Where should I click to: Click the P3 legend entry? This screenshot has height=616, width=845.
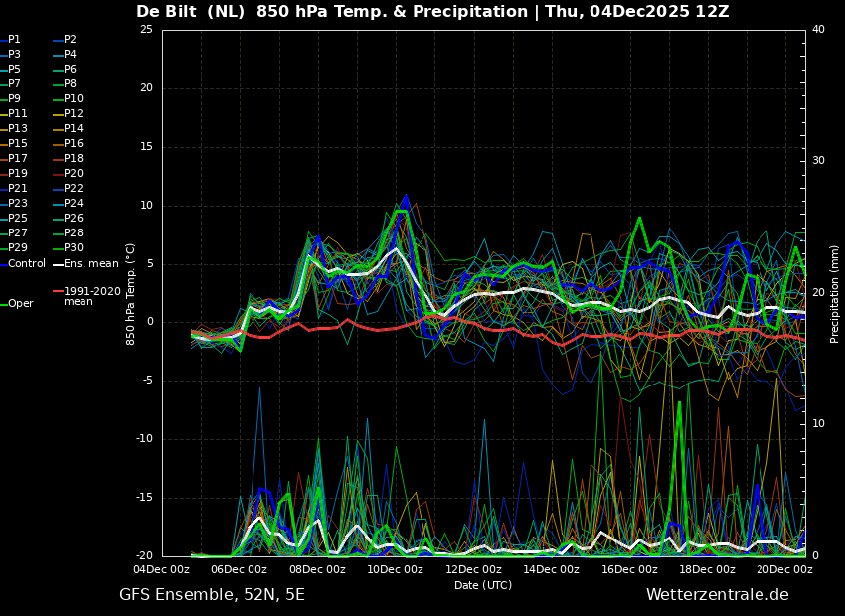[x=11, y=55]
